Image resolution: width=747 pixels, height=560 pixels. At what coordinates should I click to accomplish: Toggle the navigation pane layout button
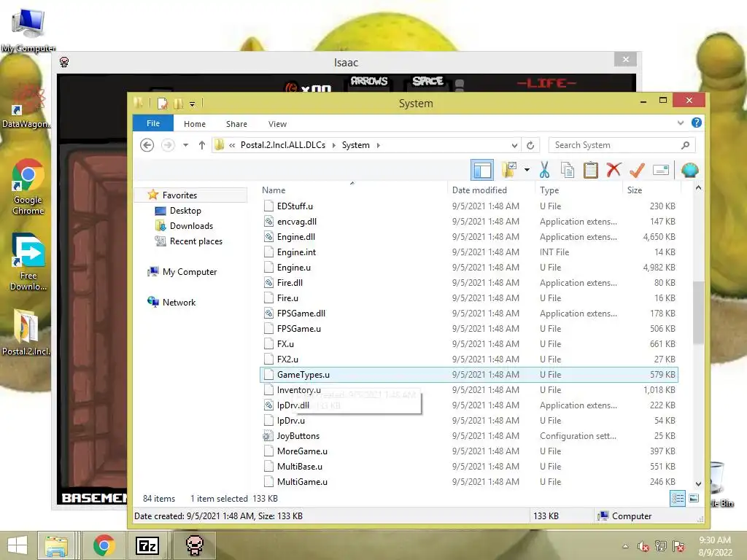(x=481, y=170)
